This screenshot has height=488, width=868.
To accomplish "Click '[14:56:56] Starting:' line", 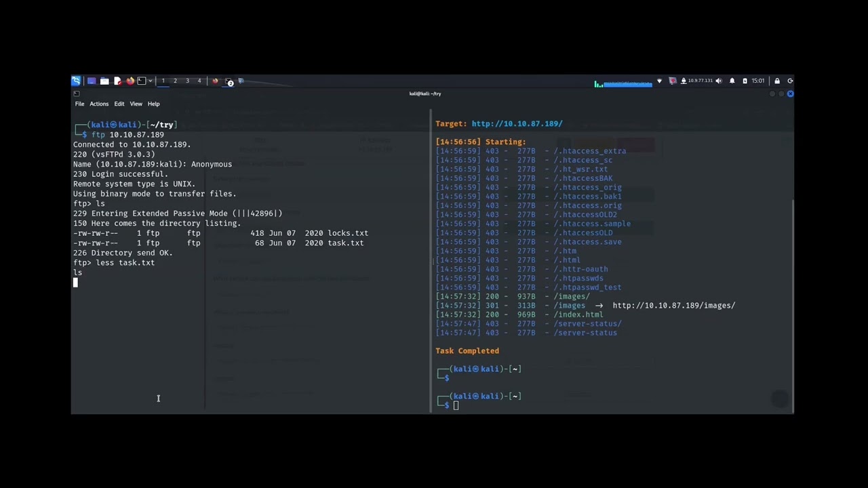I will (481, 142).
